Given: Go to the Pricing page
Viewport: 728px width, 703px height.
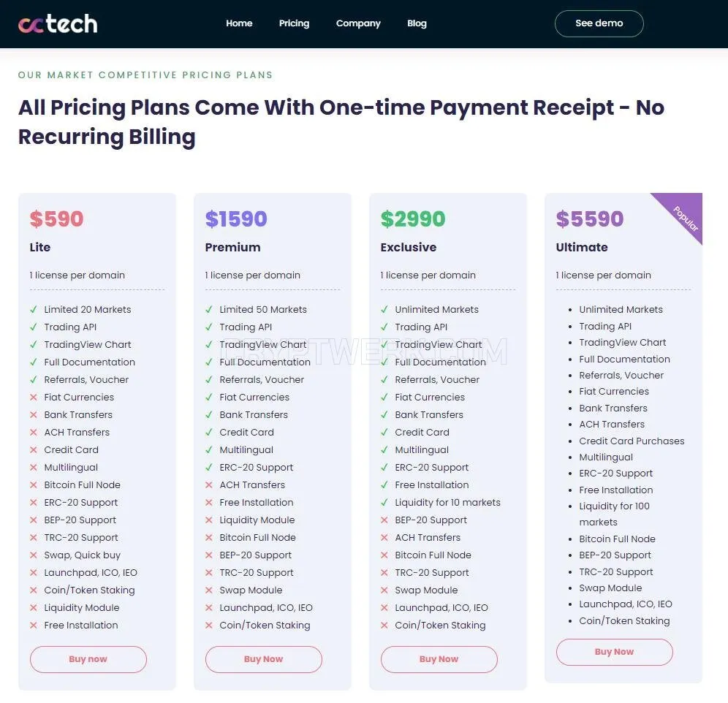Looking at the screenshot, I should 294,23.
